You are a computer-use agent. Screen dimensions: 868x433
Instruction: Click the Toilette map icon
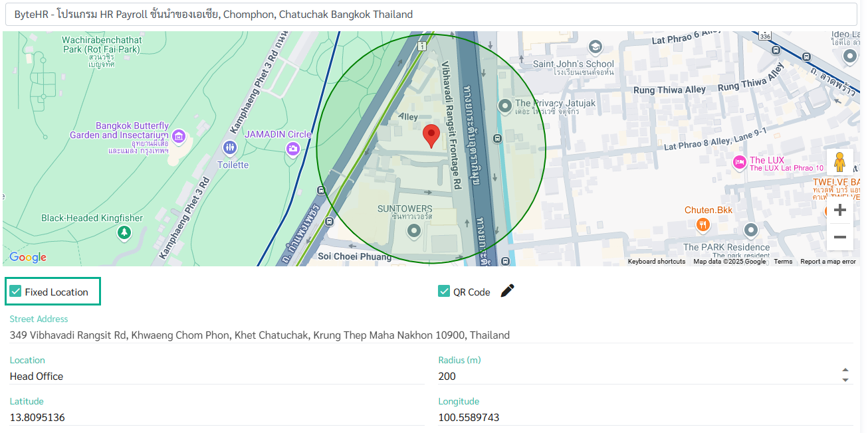[230, 147]
